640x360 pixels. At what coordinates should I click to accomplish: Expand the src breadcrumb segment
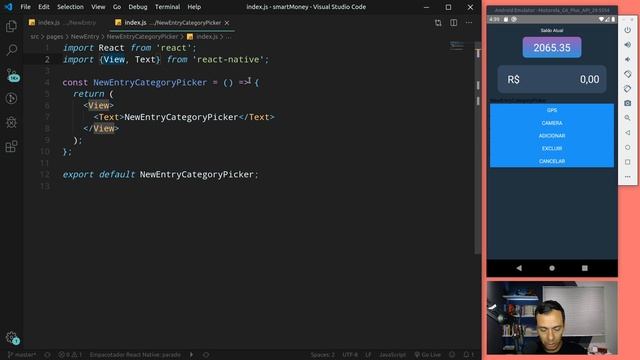coord(35,37)
